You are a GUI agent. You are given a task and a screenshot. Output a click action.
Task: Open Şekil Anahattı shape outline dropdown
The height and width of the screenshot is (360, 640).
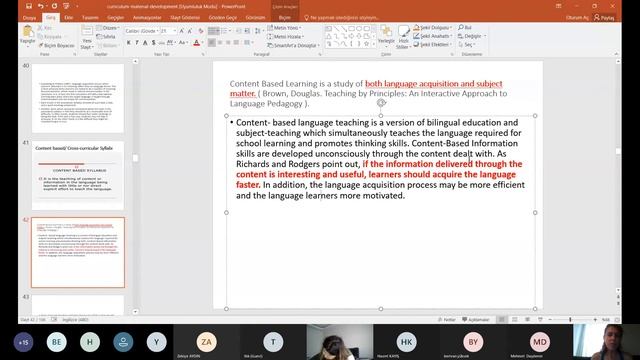[x=432, y=36]
